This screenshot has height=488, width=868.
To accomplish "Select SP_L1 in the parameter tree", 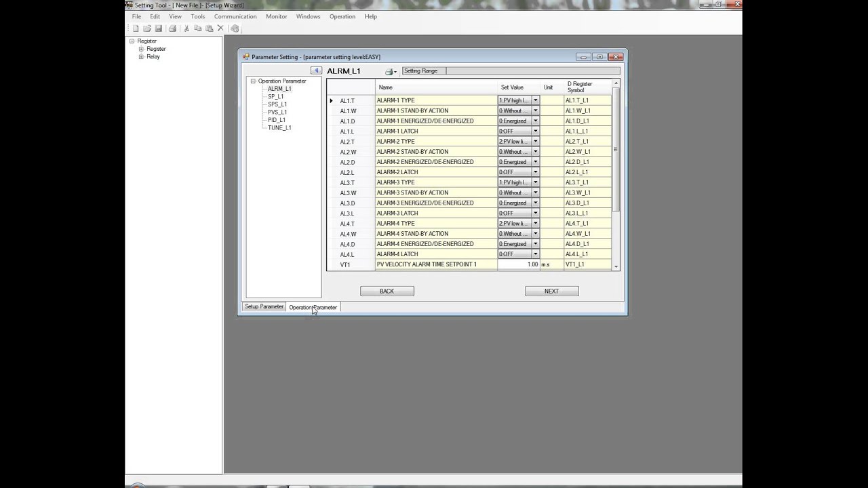I will (x=276, y=96).
